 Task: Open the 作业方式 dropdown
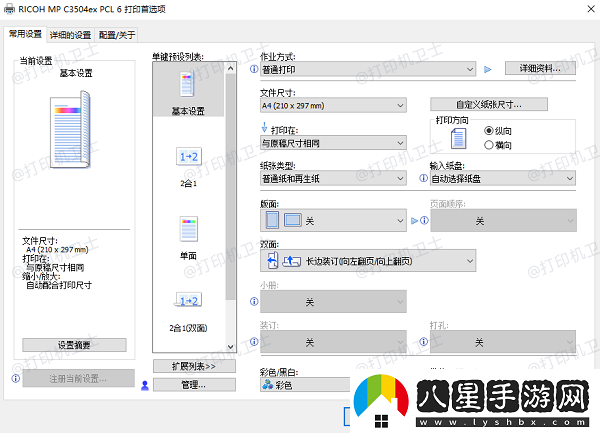pyautogui.click(x=368, y=69)
